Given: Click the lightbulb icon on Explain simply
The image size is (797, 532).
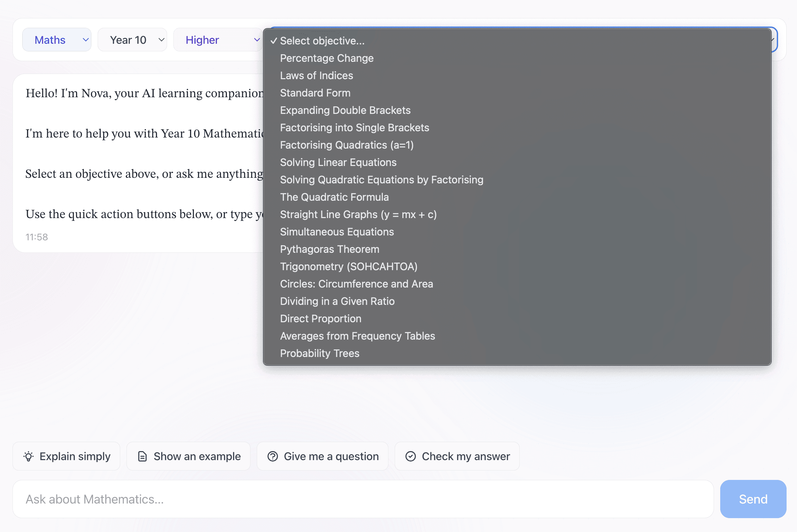Looking at the screenshot, I should (28, 456).
